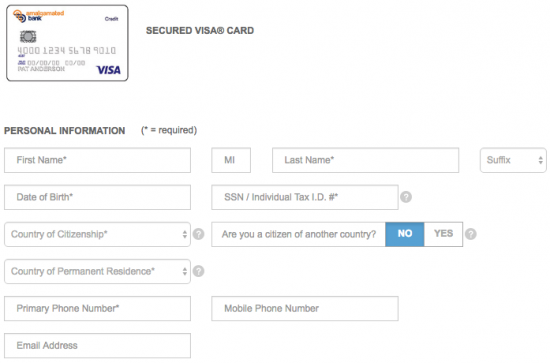
Task: Click the help icon beside SSN field
Action: [406, 197]
